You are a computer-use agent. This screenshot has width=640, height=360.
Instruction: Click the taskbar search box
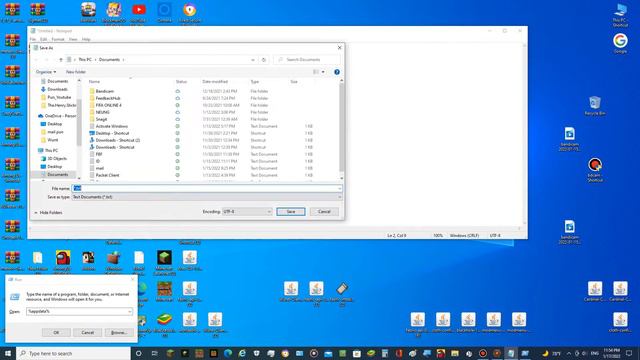click(73, 353)
